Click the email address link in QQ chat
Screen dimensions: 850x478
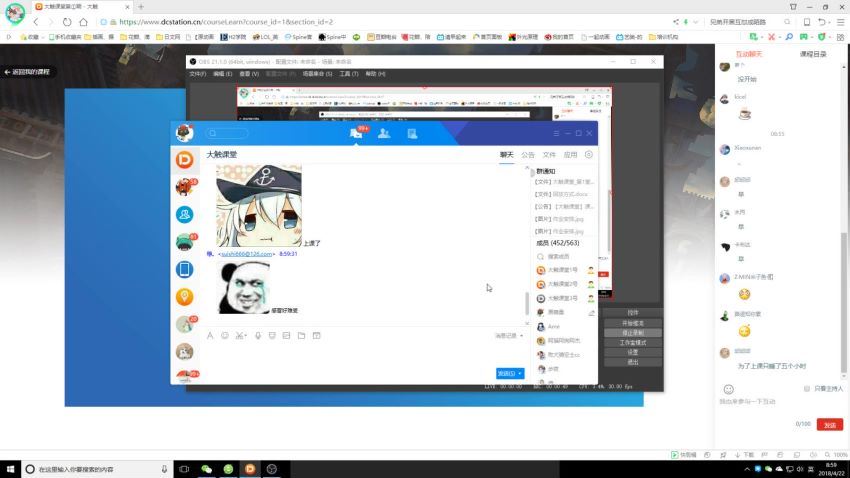(x=247, y=254)
